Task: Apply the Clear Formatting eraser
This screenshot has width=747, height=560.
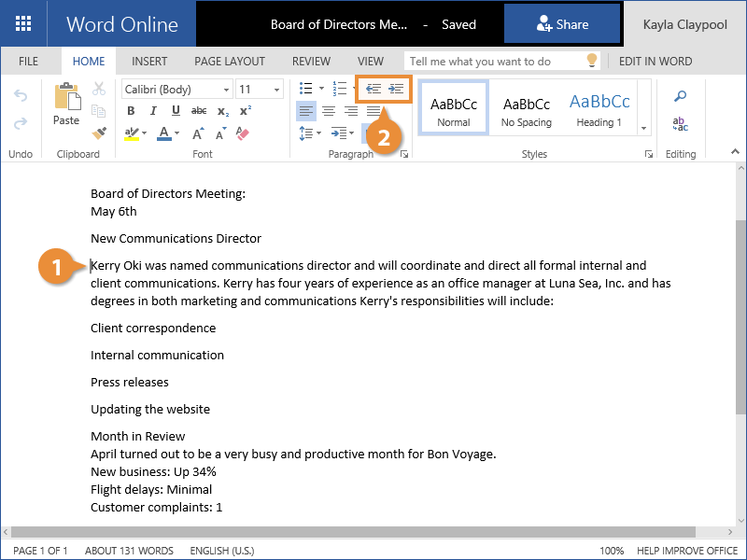Action: click(244, 133)
